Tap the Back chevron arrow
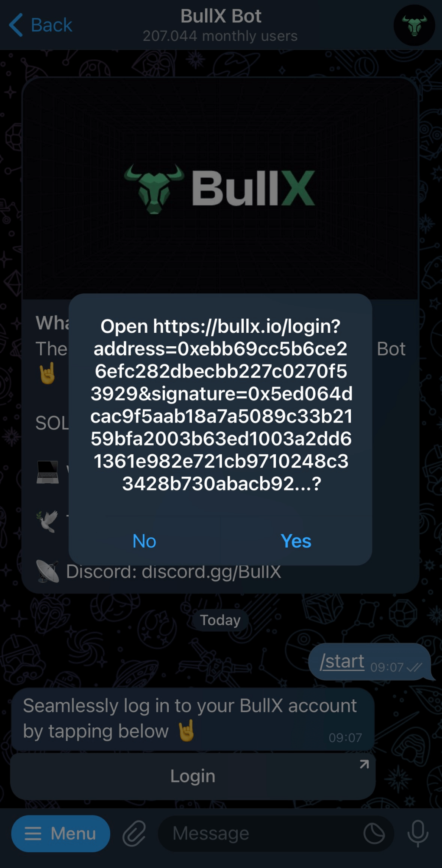Viewport: 442px width, 868px height. point(16,25)
